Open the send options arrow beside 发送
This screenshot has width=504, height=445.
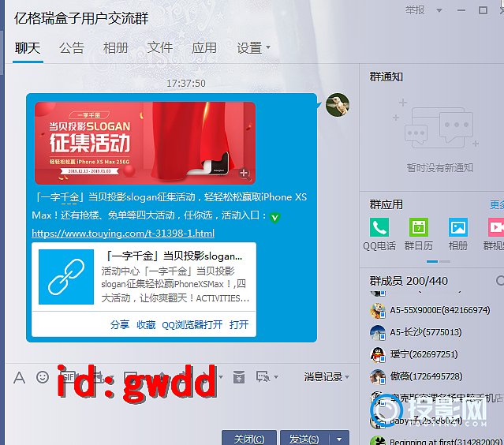click(339, 439)
